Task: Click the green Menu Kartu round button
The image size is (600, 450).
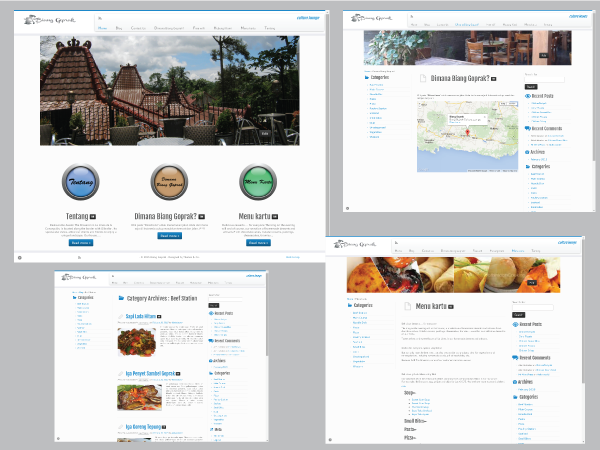Action: 258,182
